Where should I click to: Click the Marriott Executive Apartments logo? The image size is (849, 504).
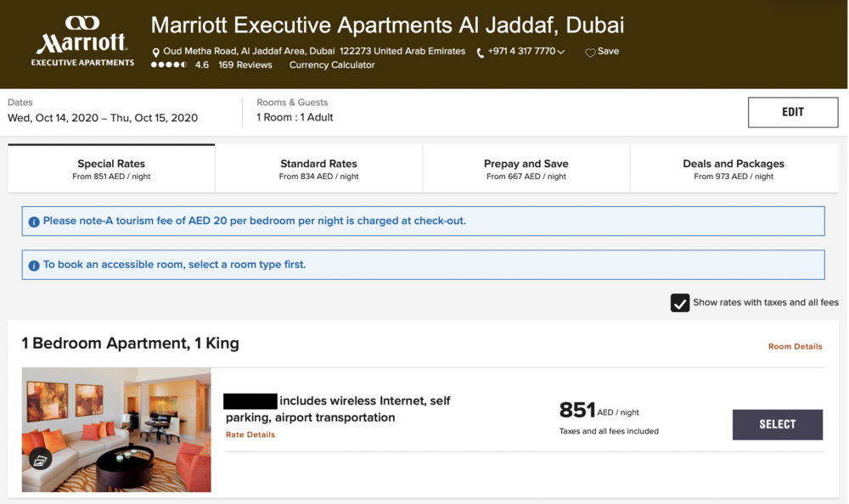point(82,41)
